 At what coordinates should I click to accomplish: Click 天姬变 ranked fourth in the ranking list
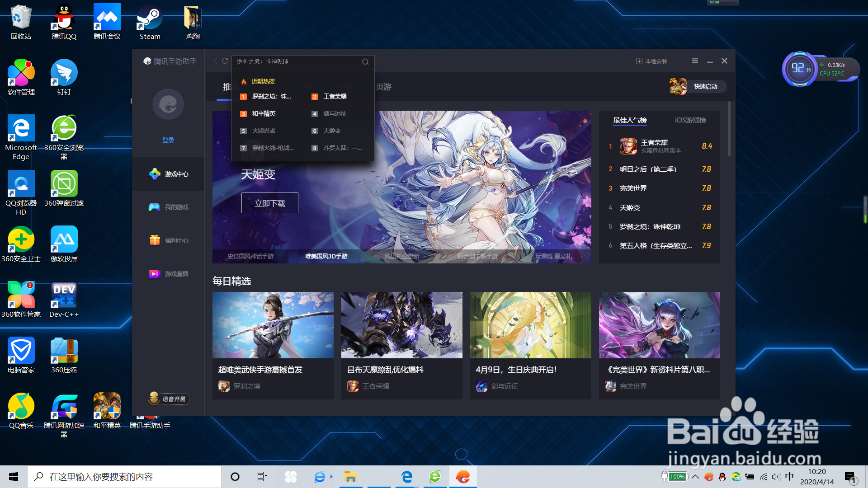pos(660,207)
